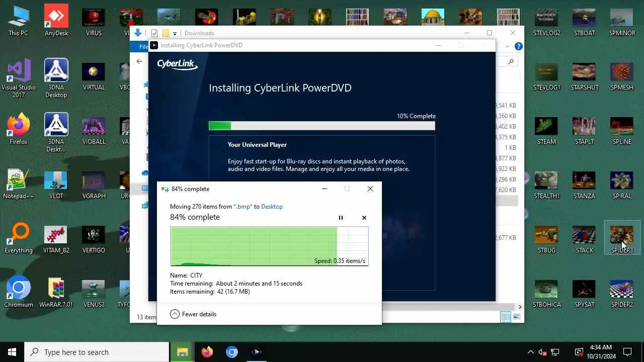Open the File tab in Explorer window
Screen dimensions: 644x362
(x=143, y=47)
